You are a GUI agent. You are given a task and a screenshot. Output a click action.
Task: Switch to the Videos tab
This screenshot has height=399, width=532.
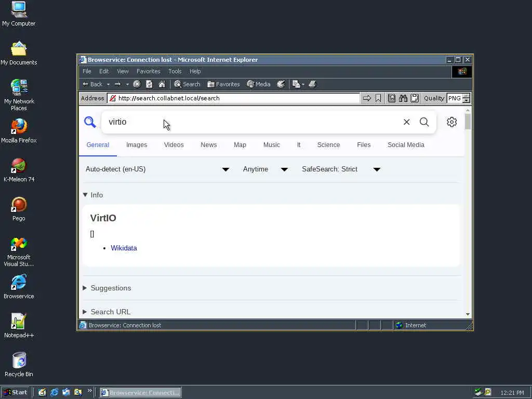(x=174, y=145)
